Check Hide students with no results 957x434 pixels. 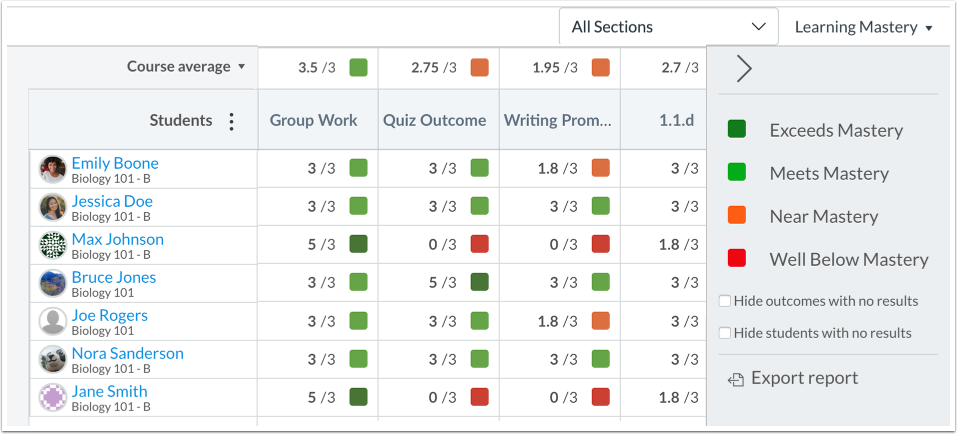pyautogui.click(x=725, y=333)
